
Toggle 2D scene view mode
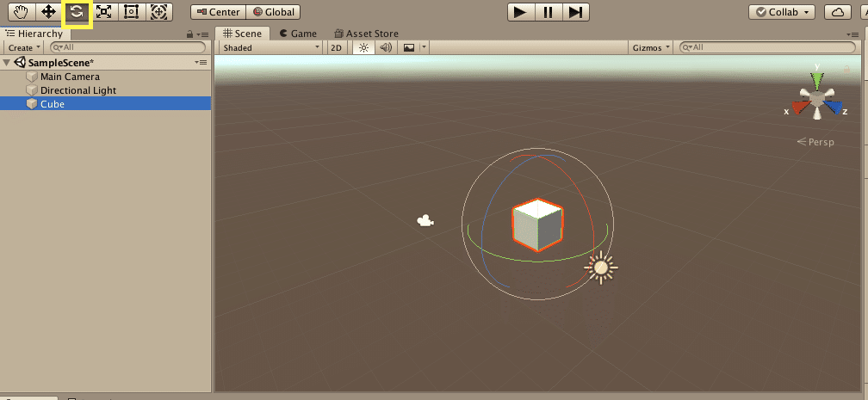pos(336,47)
